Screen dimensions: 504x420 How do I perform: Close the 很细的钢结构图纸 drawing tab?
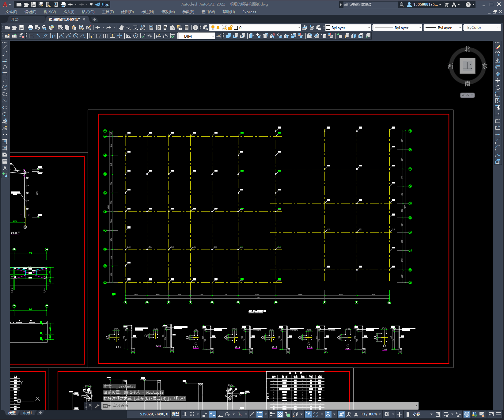pos(84,19)
